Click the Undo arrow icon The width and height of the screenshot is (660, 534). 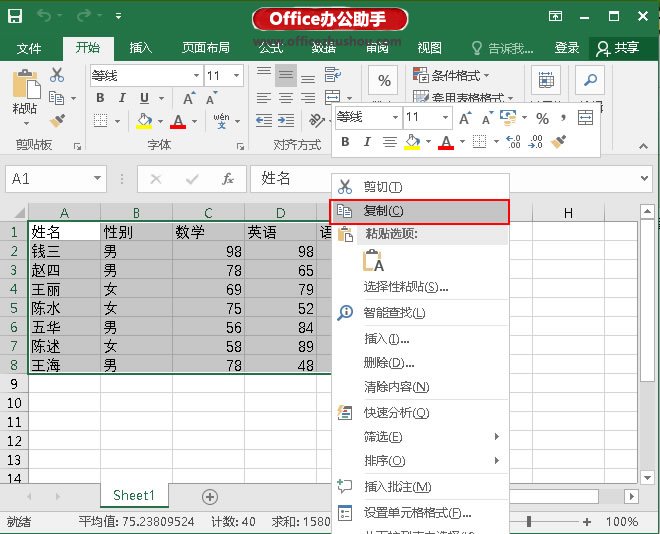pyautogui.click(x=44, y=16)
